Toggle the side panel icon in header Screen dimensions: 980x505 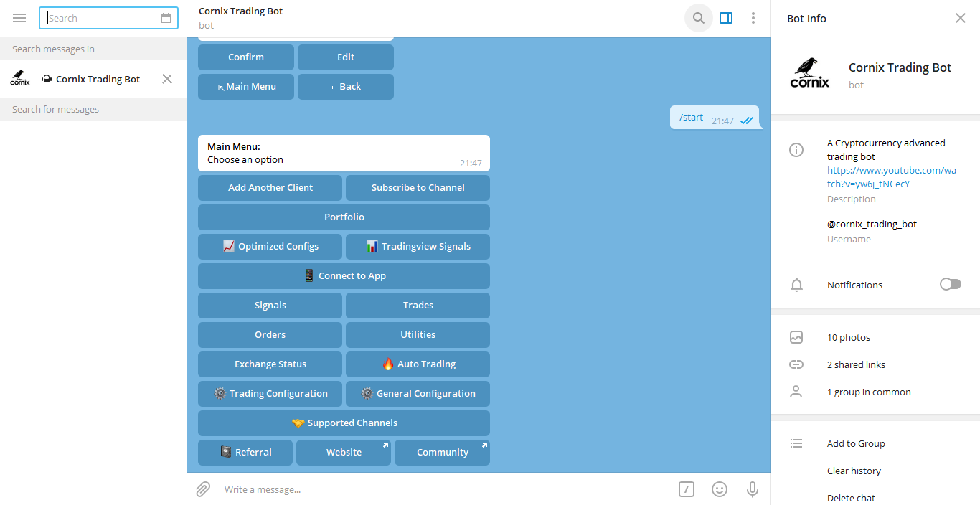[726, 18]
